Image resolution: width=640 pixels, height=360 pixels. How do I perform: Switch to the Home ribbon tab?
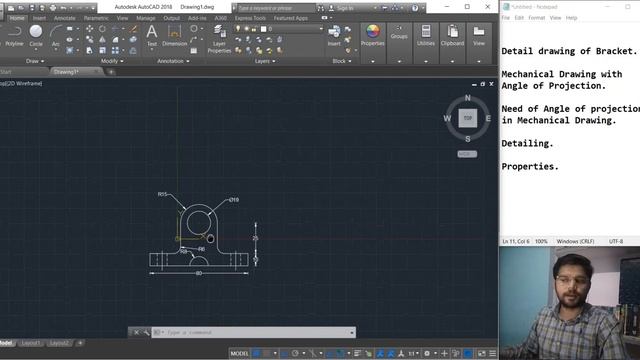pyautogui.click(x=17, y=18)
